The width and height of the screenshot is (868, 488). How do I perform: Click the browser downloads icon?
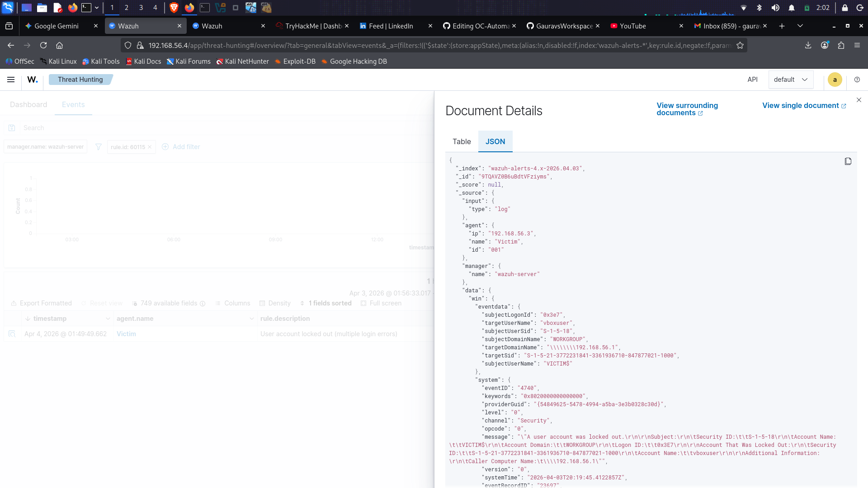(x=808, y=45)
